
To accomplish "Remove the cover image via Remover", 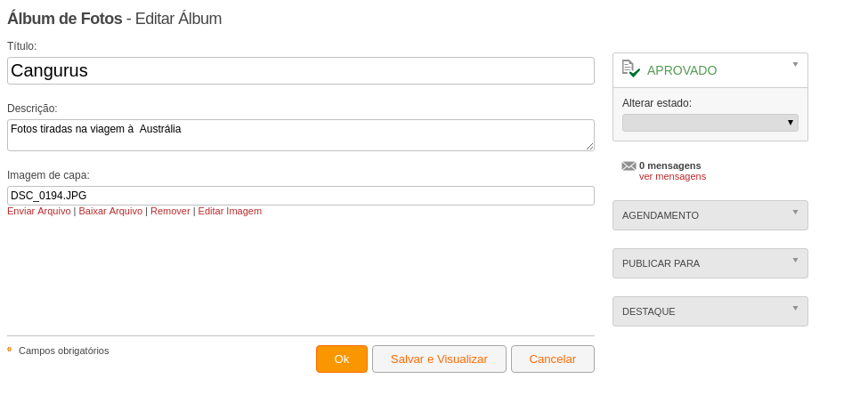I will (x=171, y=212).
